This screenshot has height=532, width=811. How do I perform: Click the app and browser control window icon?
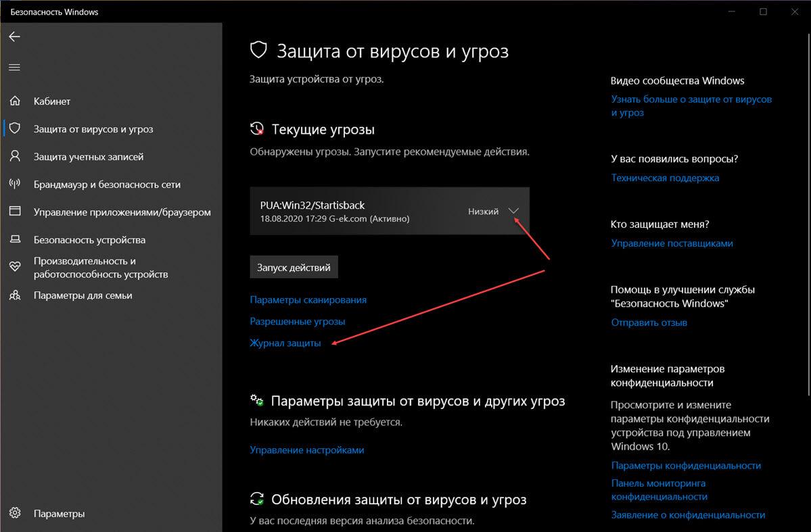point(15,211)
